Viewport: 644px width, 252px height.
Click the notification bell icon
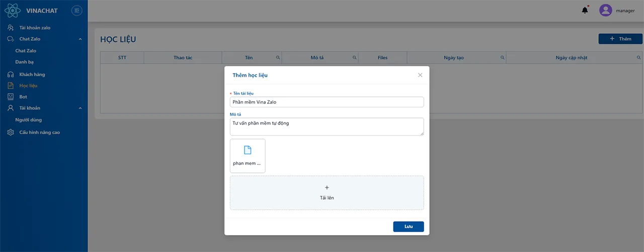pos(585,10)
